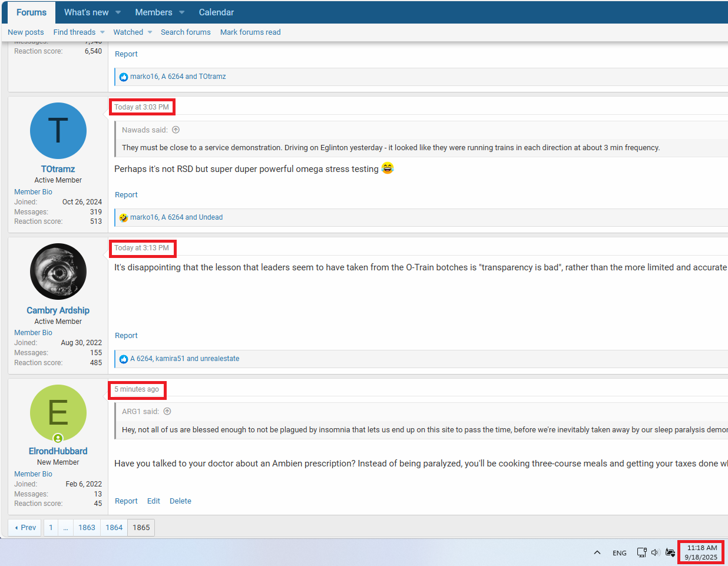Click the Prev page button
This screenshot has height=566, width=728.
[x=25, y=528]
